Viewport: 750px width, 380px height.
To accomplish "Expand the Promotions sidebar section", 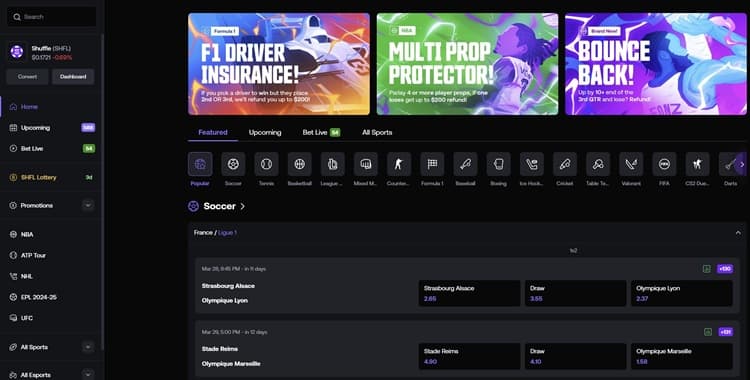I will tap(88, 205).
